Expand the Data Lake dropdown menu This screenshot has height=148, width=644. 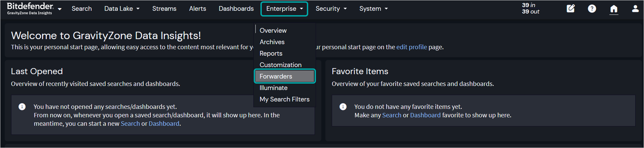[122, 8]
